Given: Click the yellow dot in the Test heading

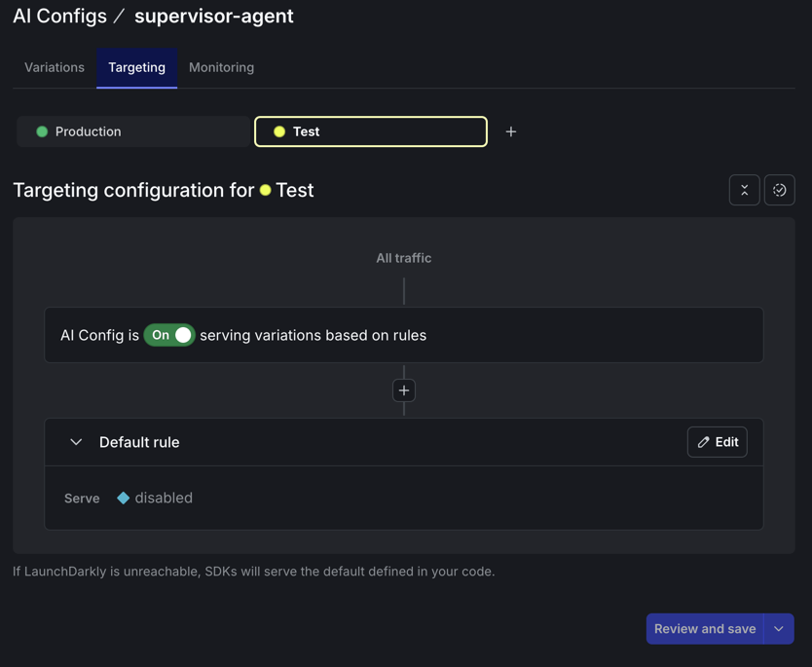Looking at the screenshot, I should (x=265, y=191).
